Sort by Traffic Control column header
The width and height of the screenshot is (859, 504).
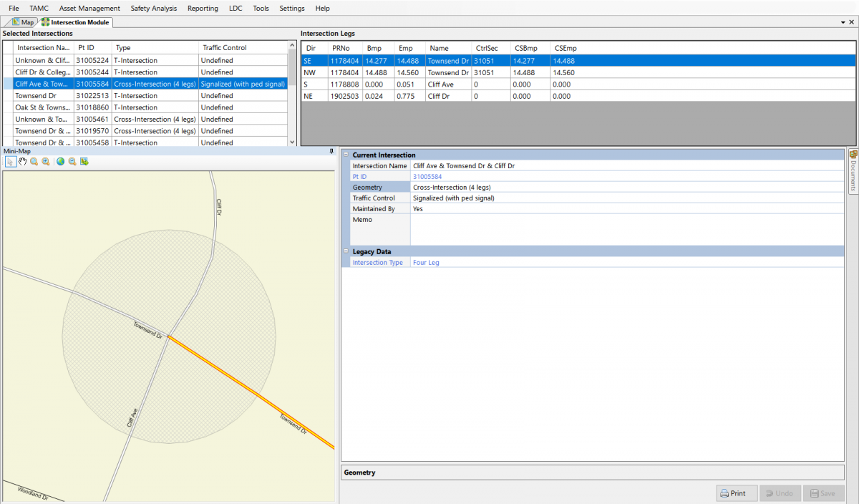coord(225,48)
